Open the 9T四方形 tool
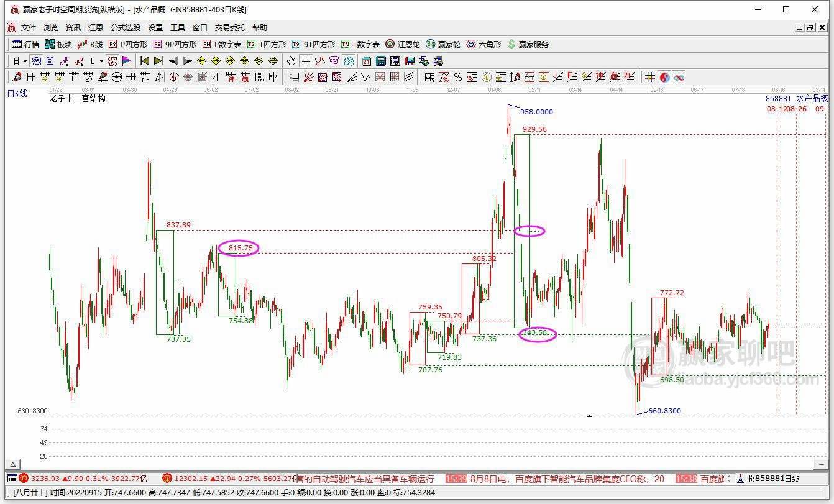Viewport: 834px width, 504px height. click(314, 44)
